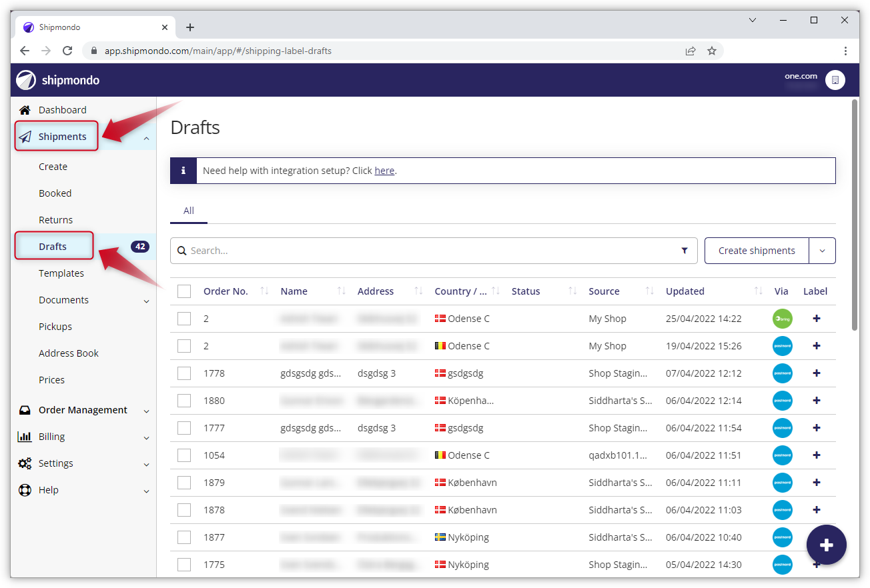
Task: Click the Shipmondo logo in header
Action: click(57, 80)
